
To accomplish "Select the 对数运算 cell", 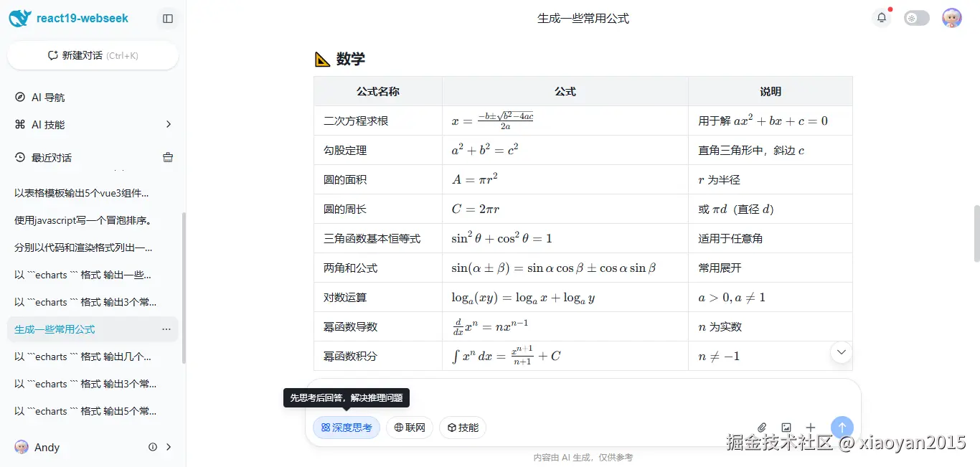I will 378,297.
